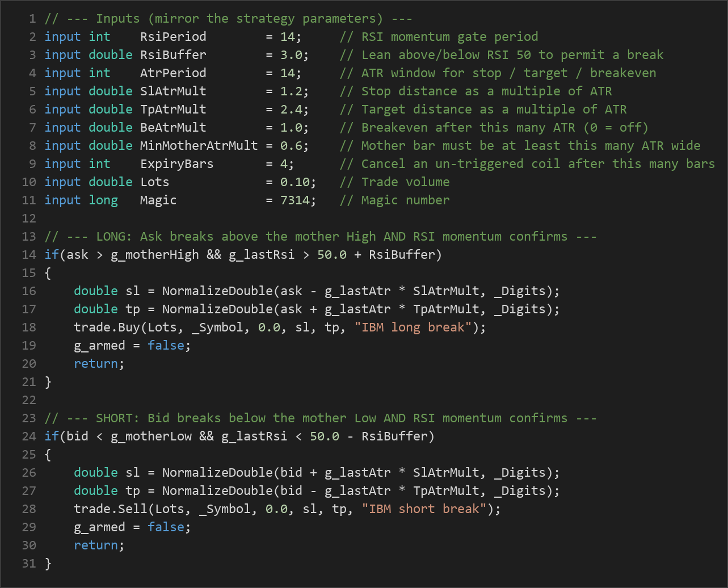The height and width of the screenshot is (588, 728).
Task: Click 'double sl' declaration on line 16
Action: click(x=107, y=291)
